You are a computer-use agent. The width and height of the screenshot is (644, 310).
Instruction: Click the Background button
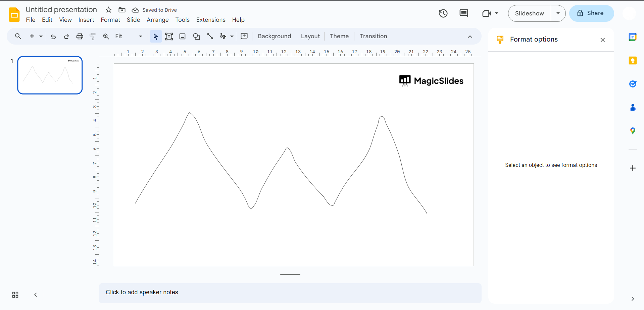point(274,36)
